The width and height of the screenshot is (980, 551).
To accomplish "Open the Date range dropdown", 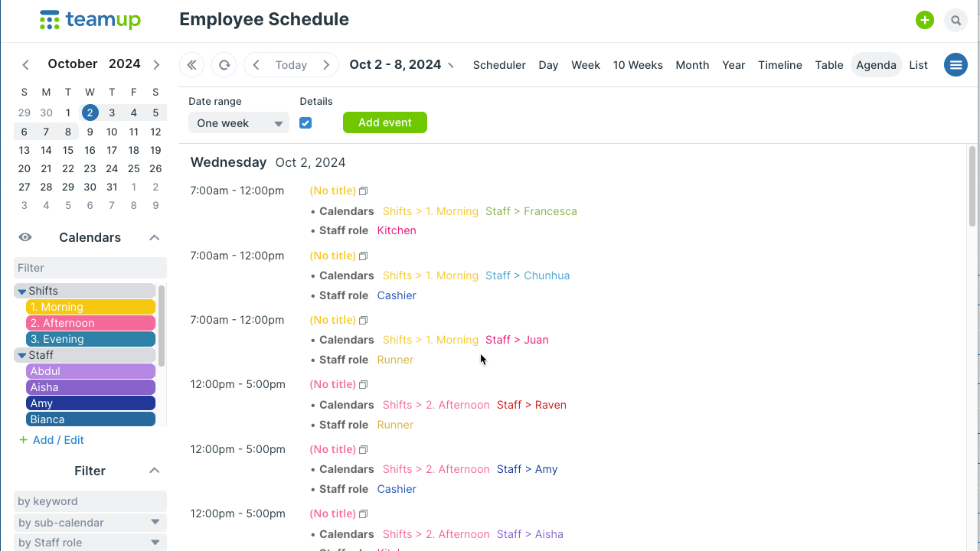I will (239, 123).
